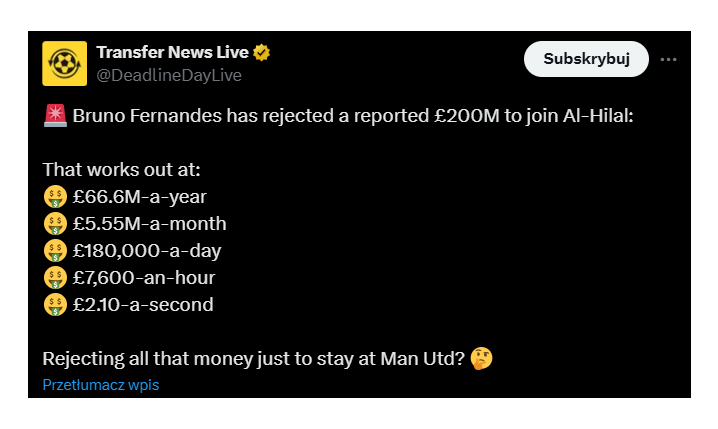Click the £2.10-a-second text
Image resolution: width=718 pixels, height=429 pixels.
143,305
